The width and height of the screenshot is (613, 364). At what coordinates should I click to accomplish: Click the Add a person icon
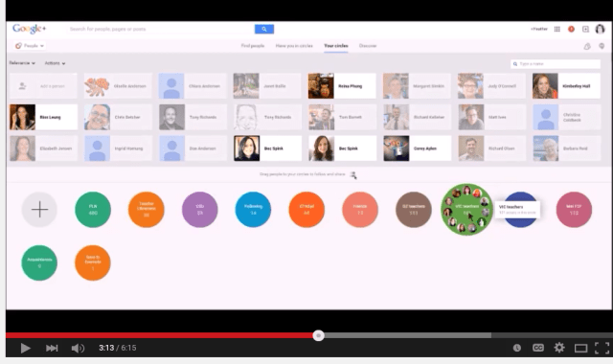click(22, 85)
